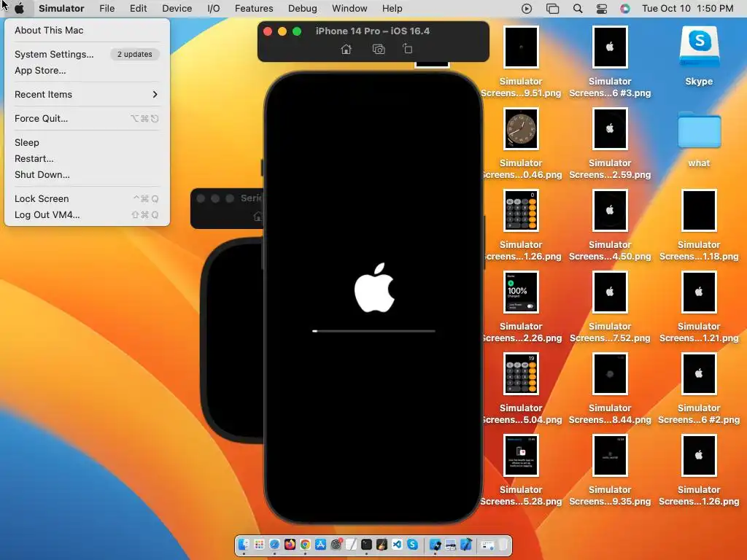747x560 pixels.
Task: Open System Settings icon in the Dock
Action: click(x=336, y=544)
